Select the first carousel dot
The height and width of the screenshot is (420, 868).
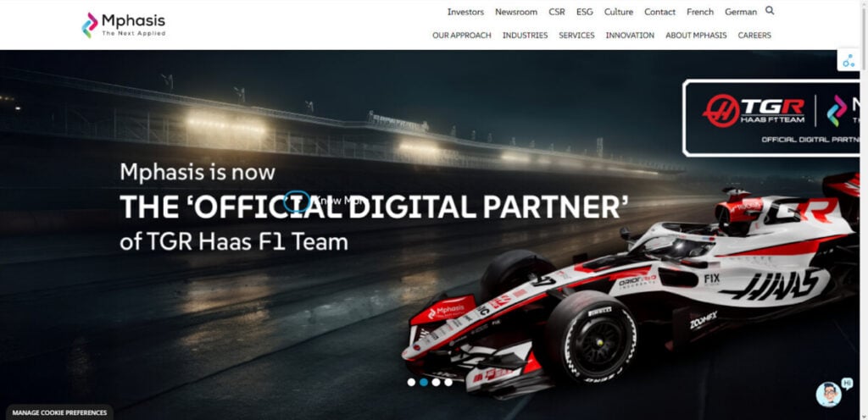pyautogui.click(x=411, y=382)
